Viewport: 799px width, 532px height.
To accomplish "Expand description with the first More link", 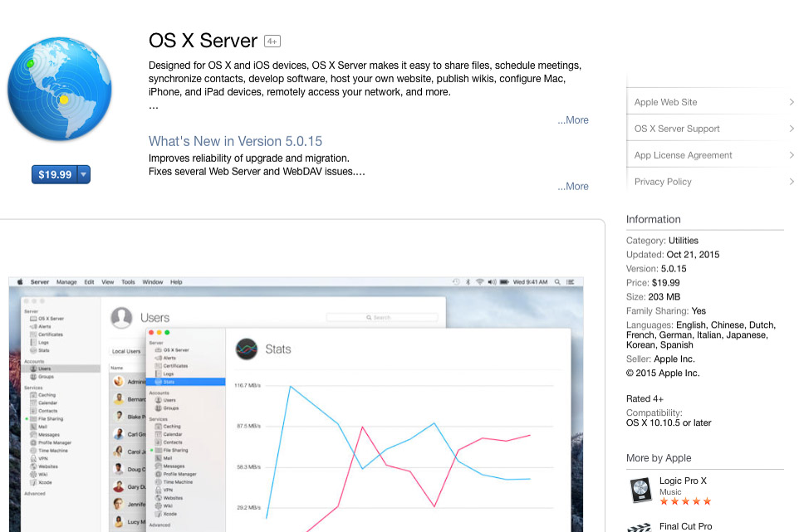I will (x=573, y=120).
